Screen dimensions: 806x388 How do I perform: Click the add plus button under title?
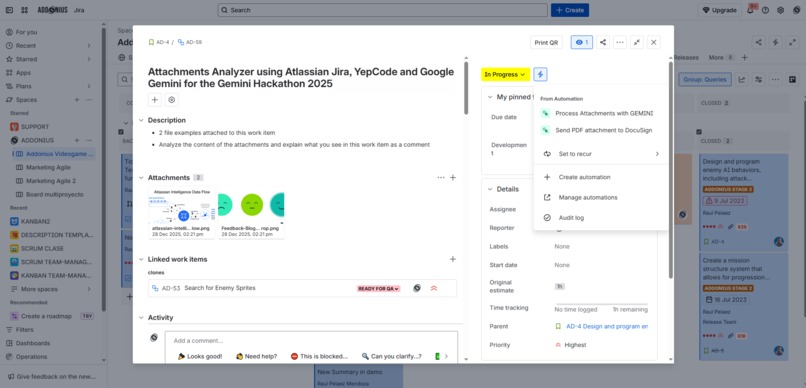pos(155,100)
